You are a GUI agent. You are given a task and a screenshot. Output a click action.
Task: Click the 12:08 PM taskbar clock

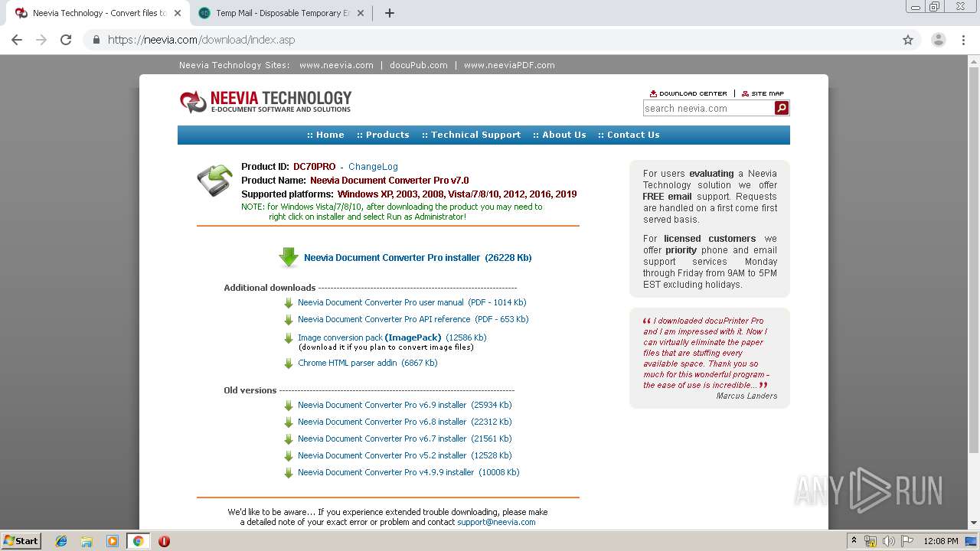point(940,541)
